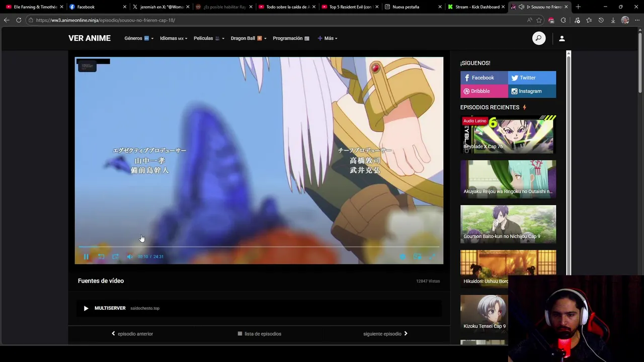The image size is (644, 362).
Task: Expand the Películas dropdown menu
Action: tap(209, 38)
